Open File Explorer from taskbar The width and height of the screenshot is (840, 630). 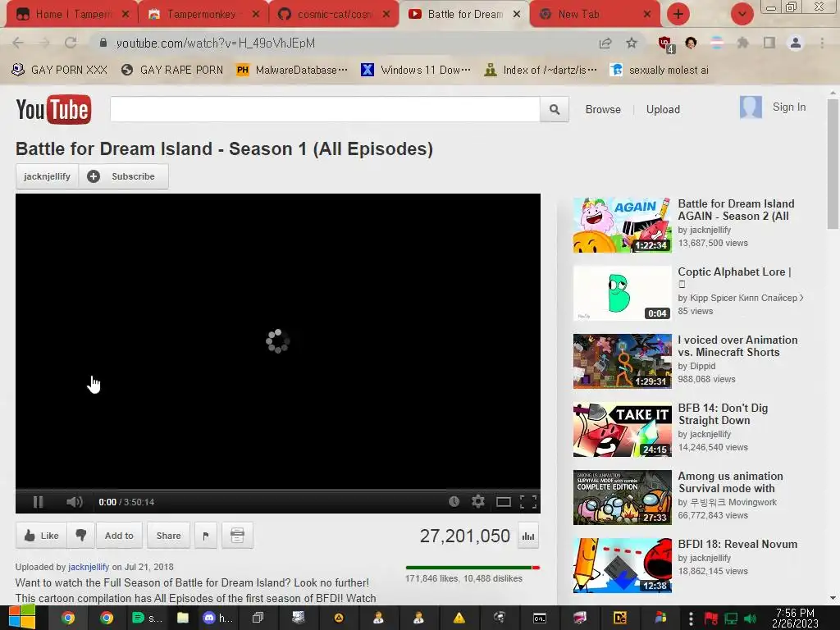click(183, 618)
